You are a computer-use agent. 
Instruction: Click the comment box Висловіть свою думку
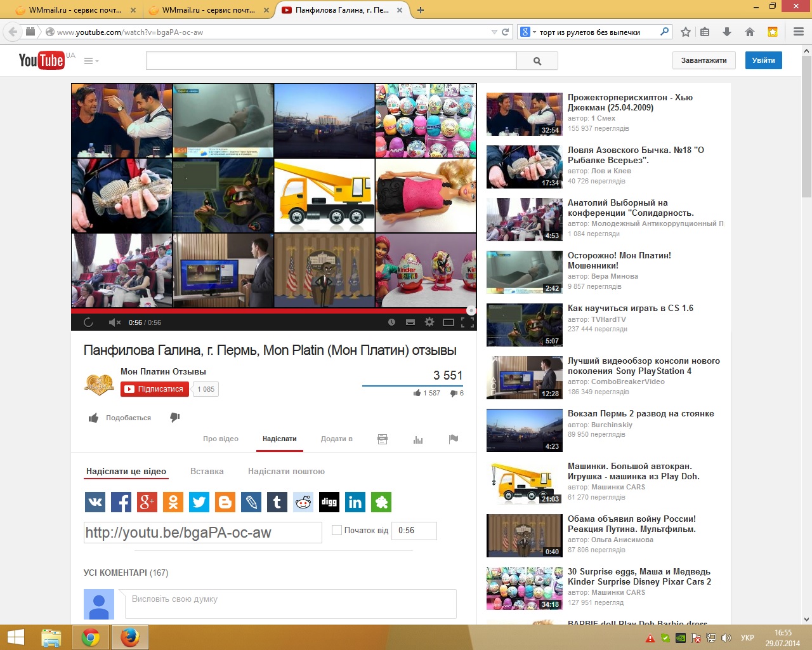point(291,604)
